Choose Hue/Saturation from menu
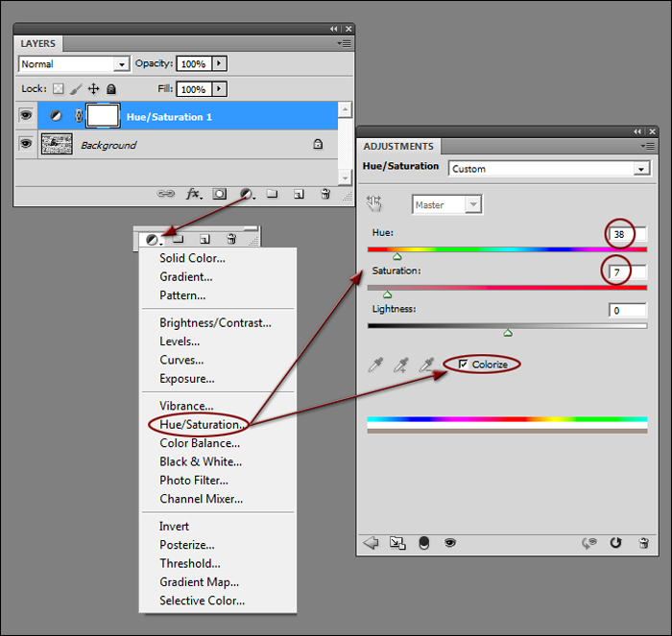Viewport: 672px width, 636px height. (202, 424)
